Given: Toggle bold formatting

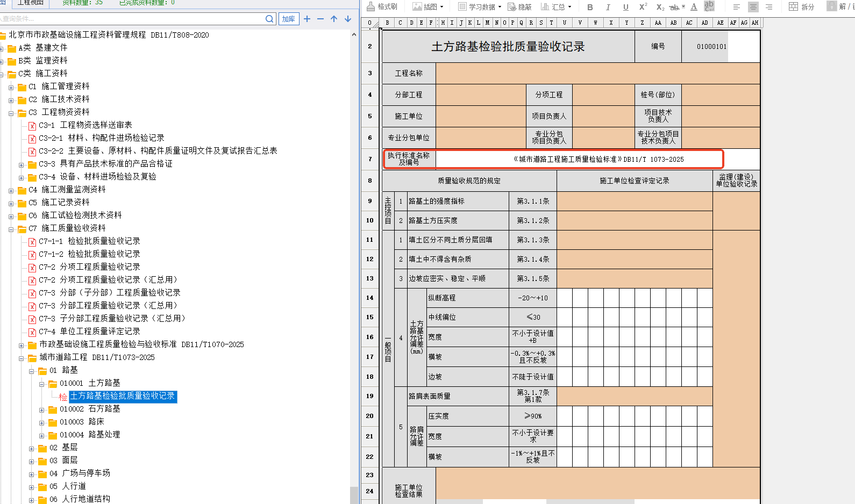Looking at the screenshot, I should 590,7.
